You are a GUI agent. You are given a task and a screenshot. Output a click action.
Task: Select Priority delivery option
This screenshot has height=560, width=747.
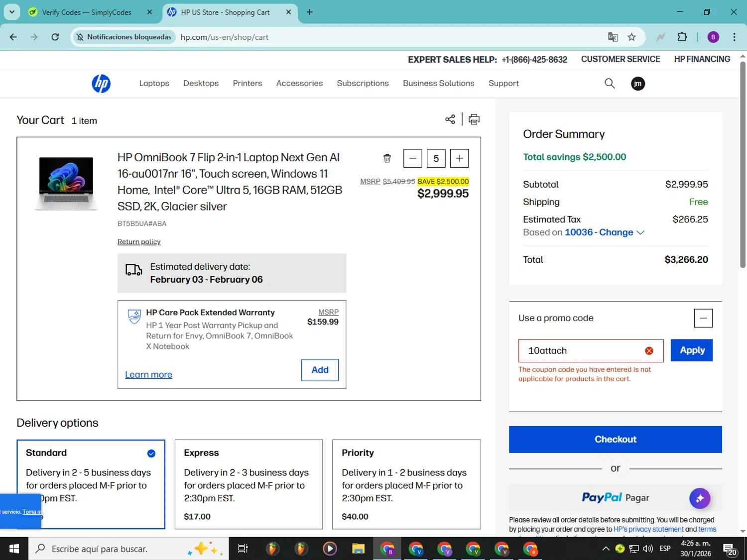(x=406, y=484)
